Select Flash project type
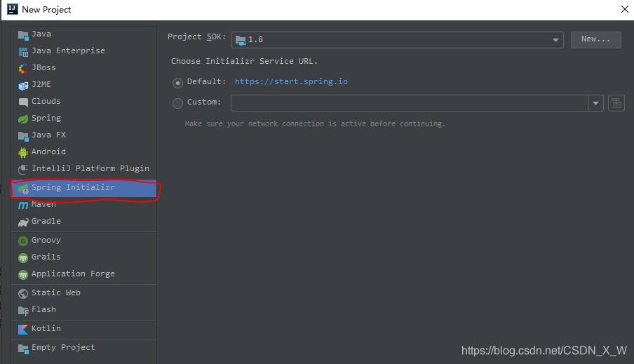The width and height of the screenshot is (634, 364). (83, 309)
